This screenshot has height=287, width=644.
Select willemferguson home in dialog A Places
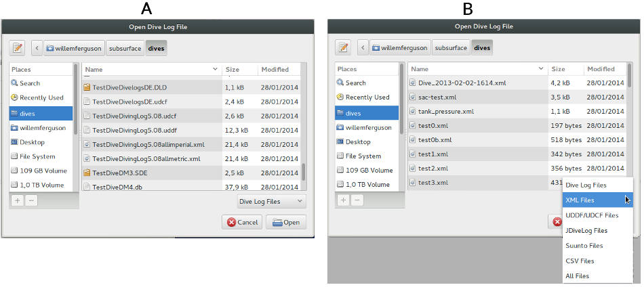[41, 128]
